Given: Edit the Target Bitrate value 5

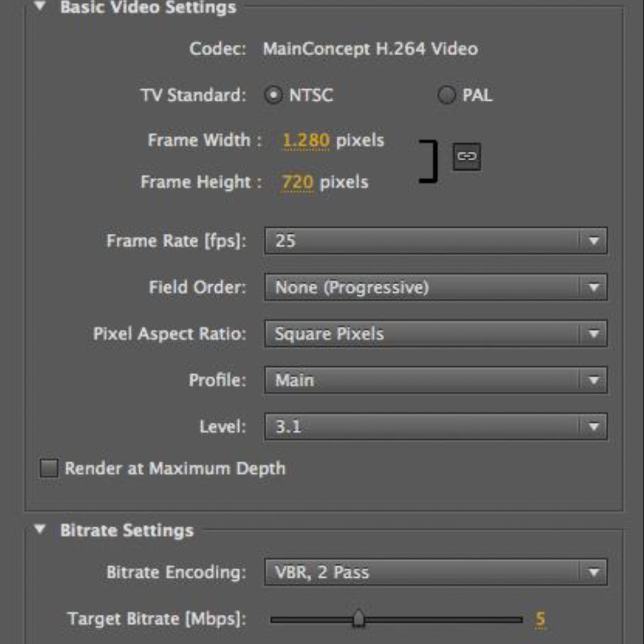Looking at the screenshot, I should 540,619.
